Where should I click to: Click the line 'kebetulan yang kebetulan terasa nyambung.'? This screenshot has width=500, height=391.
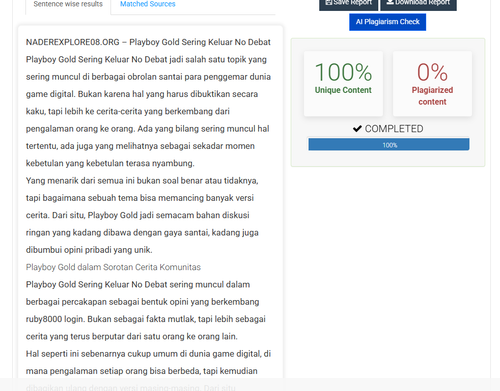(110, 163)
